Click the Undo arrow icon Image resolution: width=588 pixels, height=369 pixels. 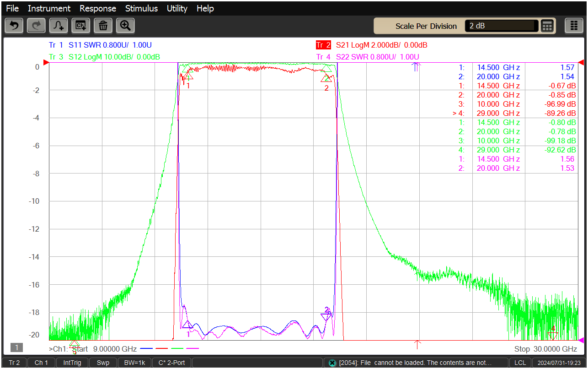pos(14,26)
